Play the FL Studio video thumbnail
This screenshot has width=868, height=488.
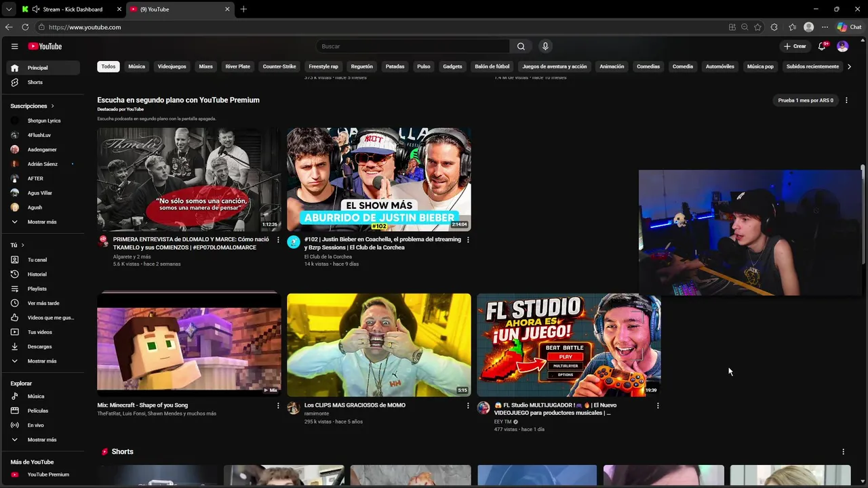point(568,345)
